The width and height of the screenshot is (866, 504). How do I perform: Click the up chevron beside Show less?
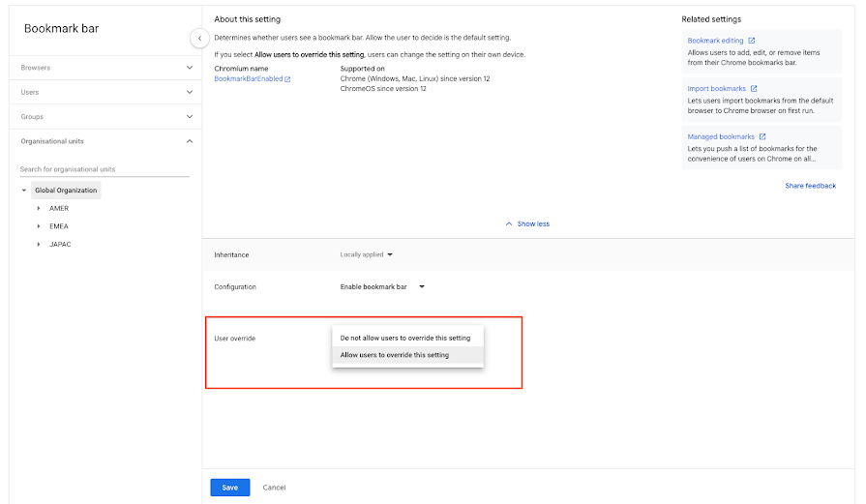pos(509,223)
